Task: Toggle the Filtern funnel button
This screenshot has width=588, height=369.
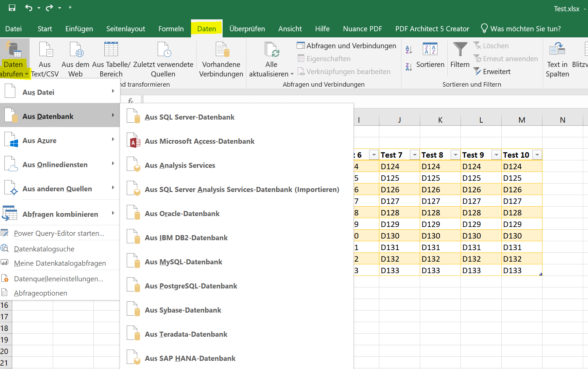Action: 460,55
